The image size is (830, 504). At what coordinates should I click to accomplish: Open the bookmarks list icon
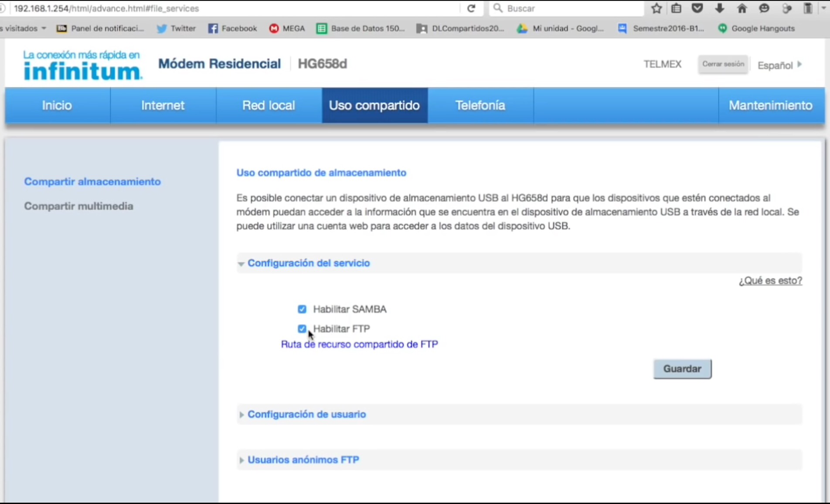click(x=676, y=8)
